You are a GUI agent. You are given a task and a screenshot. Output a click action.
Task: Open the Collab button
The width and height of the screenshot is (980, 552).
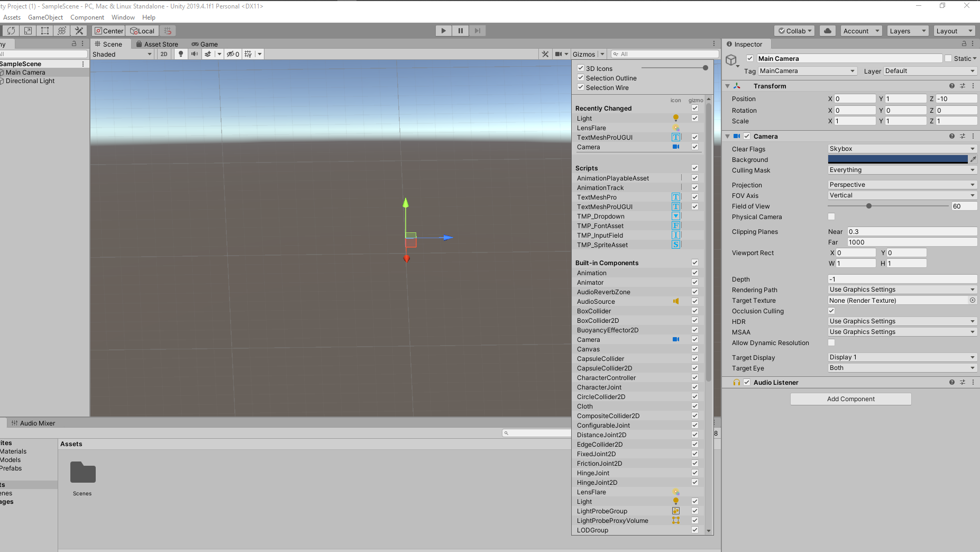tap(795, 31)
